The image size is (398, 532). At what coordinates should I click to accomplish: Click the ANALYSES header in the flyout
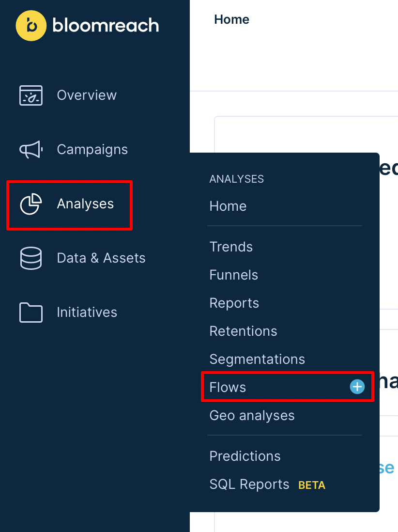237,179
